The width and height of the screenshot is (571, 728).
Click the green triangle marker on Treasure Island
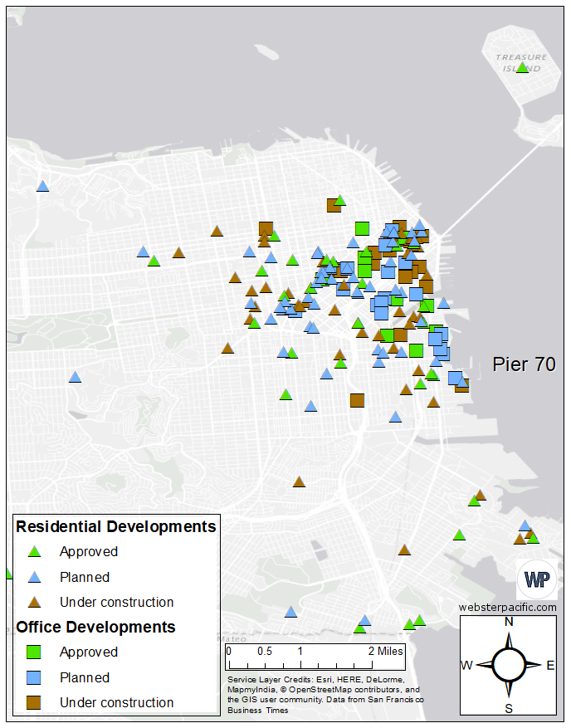(522, 68)
